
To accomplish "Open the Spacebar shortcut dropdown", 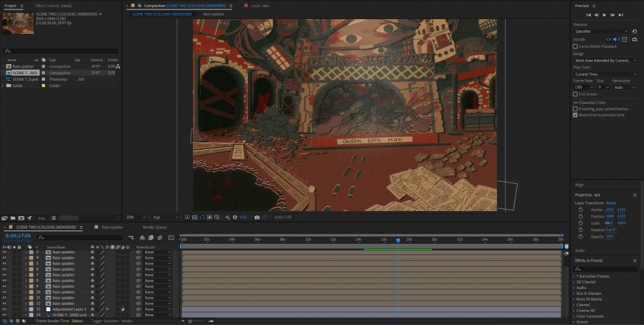I will click(x=601, y=31).
